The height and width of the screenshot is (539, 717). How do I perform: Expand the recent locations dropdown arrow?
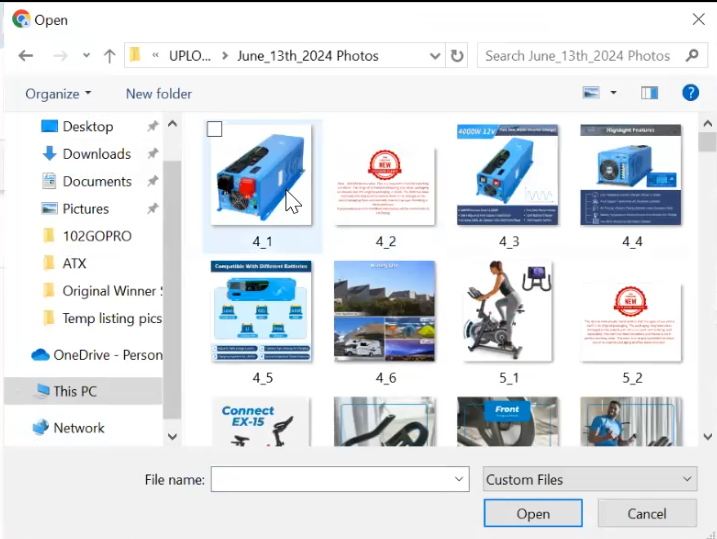87,56
